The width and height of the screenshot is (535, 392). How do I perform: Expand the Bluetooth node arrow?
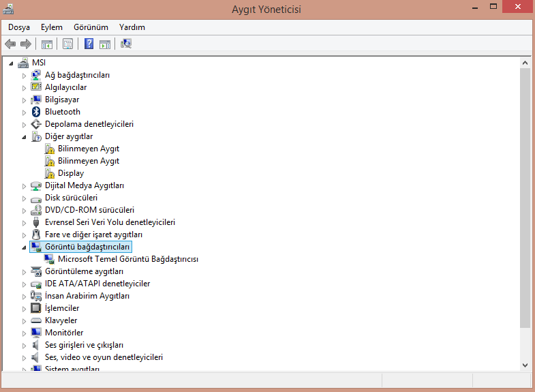(x=24, y=112)
